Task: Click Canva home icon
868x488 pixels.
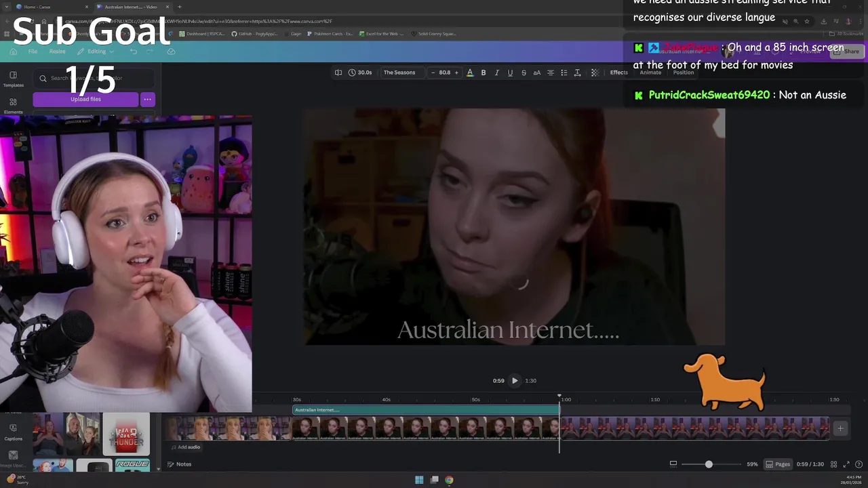Action: 13,52
